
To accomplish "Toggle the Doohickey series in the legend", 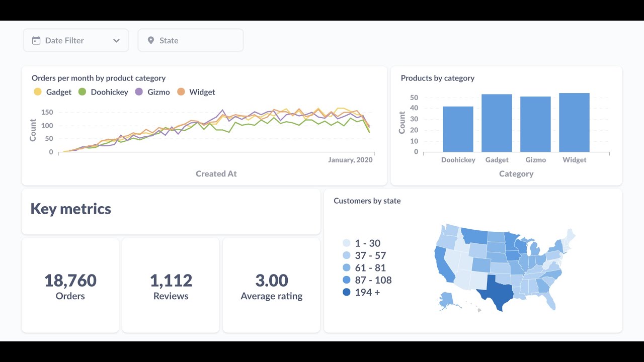I will 103,92.
